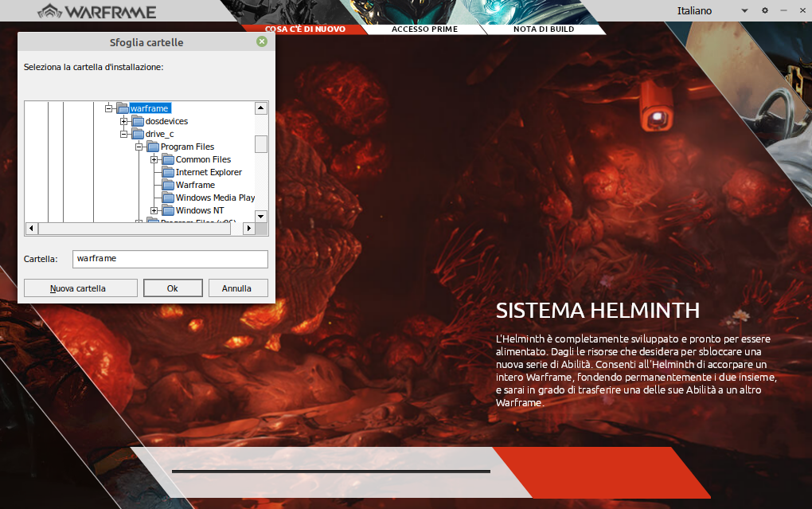The width and height of the screenshot is (812, 509).
Task: Close the Sfoglia cartelle dialog
Action: click(262, 41)
